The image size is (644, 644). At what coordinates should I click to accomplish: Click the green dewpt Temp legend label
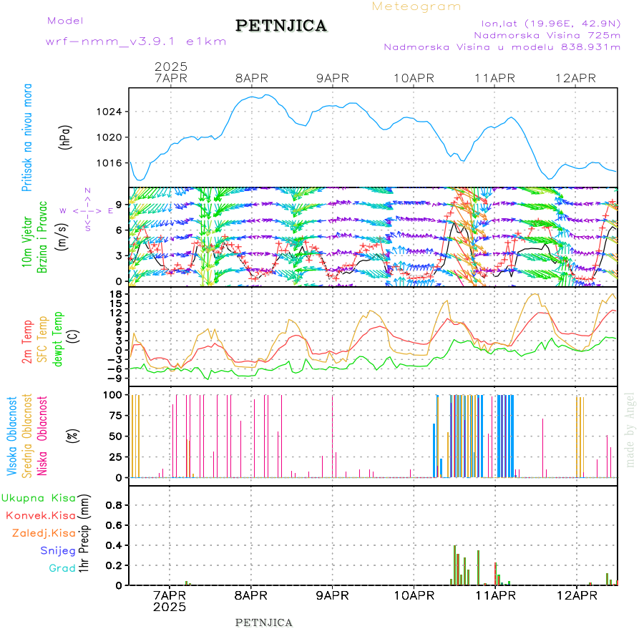pyautogui.click(x=57, y=339)
